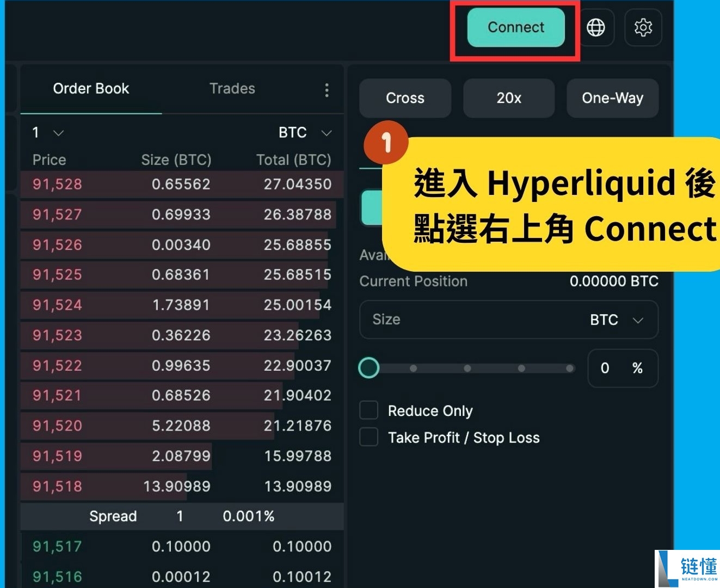Set slider to the first quarter dot
The height and width of the screenshot is (588, 720).
413,369
